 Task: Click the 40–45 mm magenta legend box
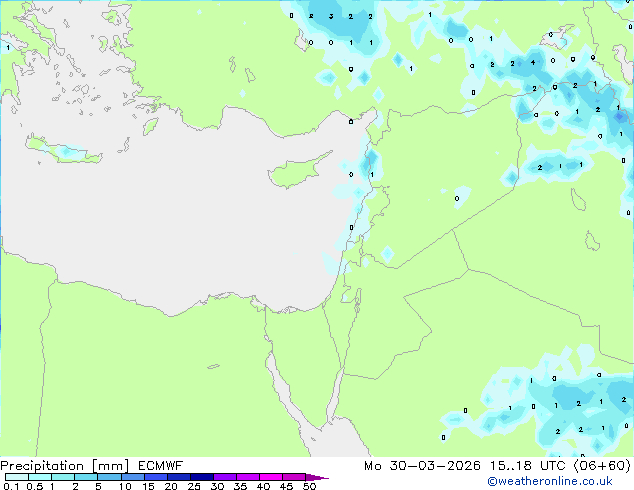271,477
